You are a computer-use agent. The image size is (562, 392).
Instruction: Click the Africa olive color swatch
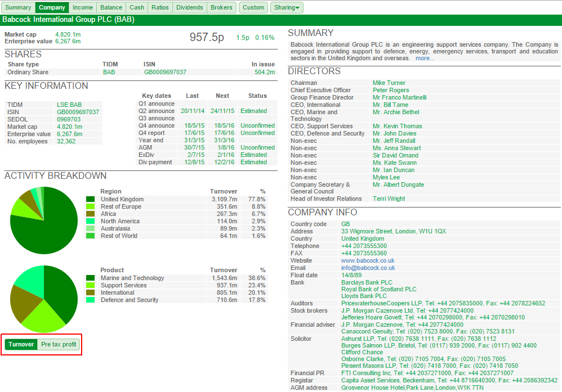[x=90, y=214]
